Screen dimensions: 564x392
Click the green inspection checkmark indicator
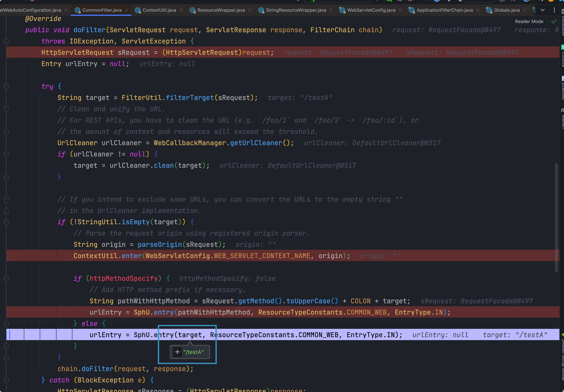(x=554, y=22)
